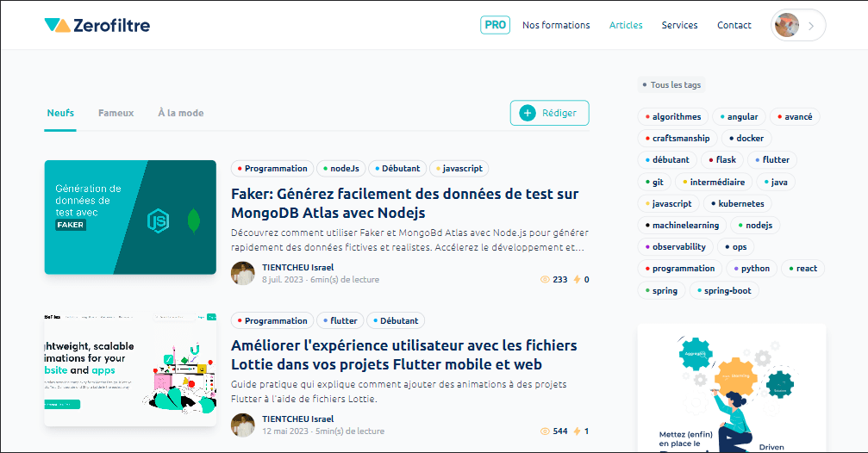Filter by intermédiaire tag
Image resolution: width=868 pixels, height=453 pixels.
click(x=714, y=182)
